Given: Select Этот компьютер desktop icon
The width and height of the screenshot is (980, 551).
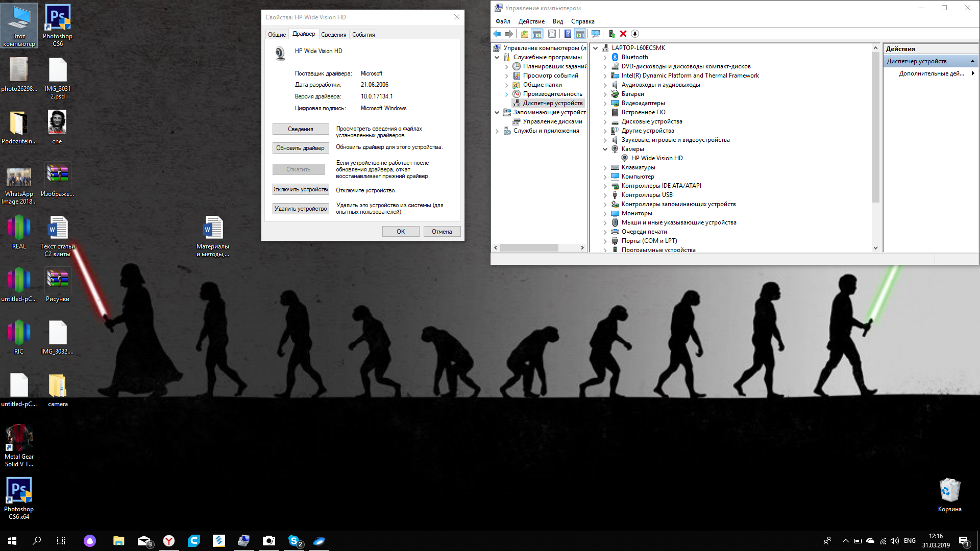Looking at the screenshot, I should pyautogui.click(x=19, y=26).
